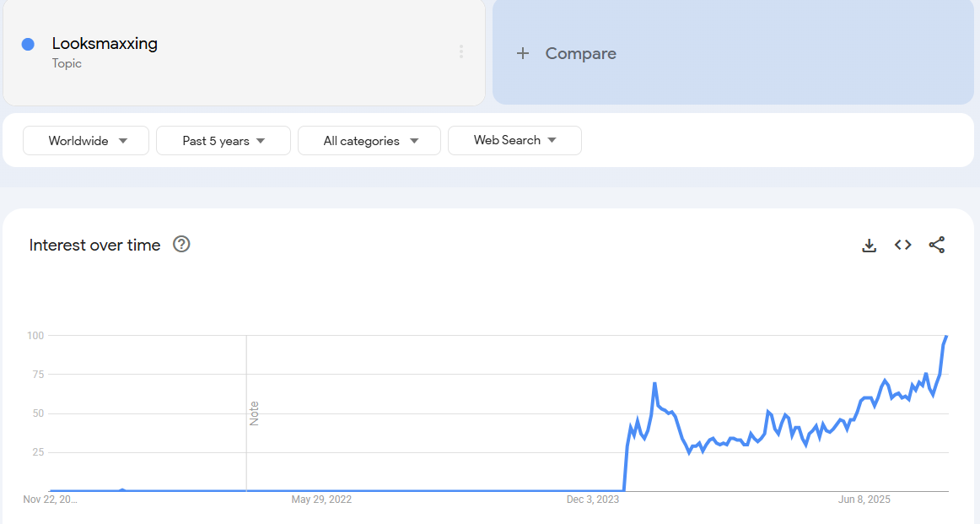
Task: Click the Jun 8, 2025 axis label
Action: pyautogui.click(x=864, y=500)
